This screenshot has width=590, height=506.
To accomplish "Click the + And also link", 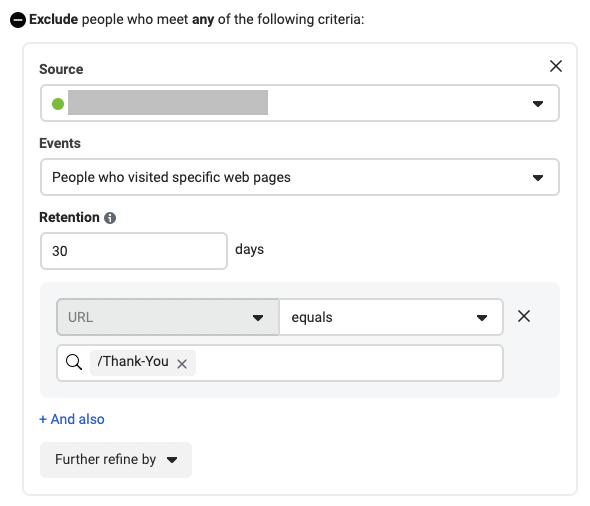I will coord(72,419).
